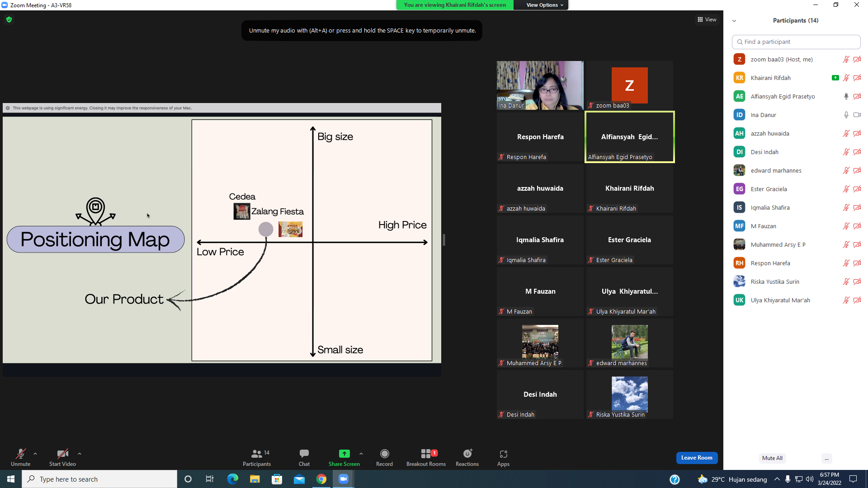Image resolution: width=868 pixels, height=488 pixels.
Task: Click the screen-sharing indicator next to Khairani Rifdah
Action: pos(835,78)
